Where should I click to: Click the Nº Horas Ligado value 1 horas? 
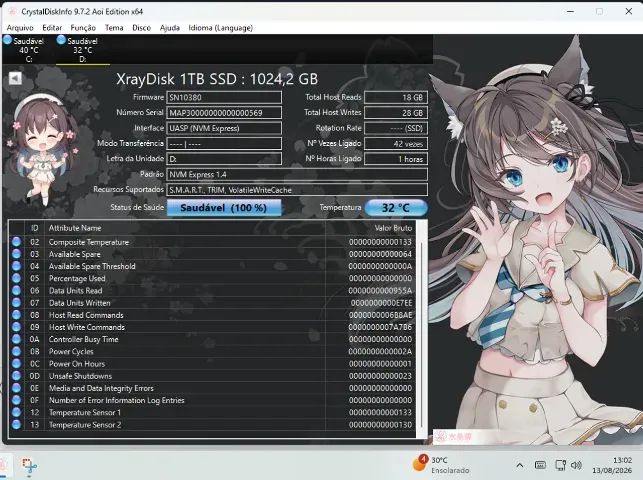coord(396,159)
